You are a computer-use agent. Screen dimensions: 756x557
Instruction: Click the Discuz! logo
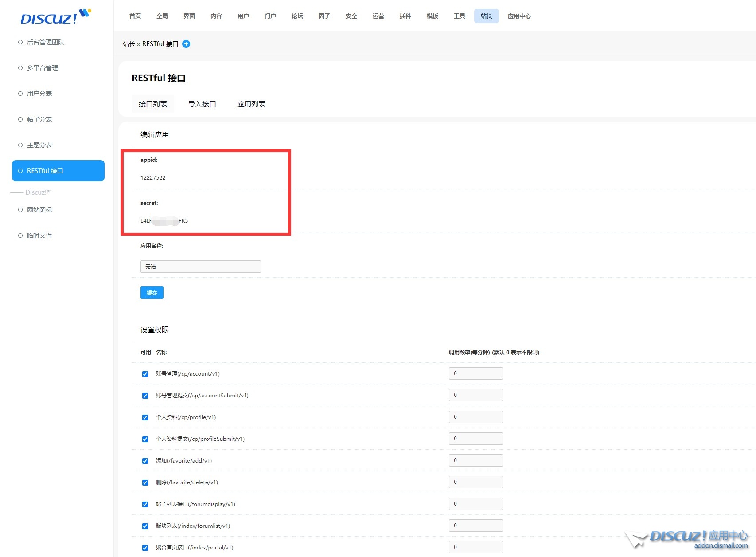(55, 17)
